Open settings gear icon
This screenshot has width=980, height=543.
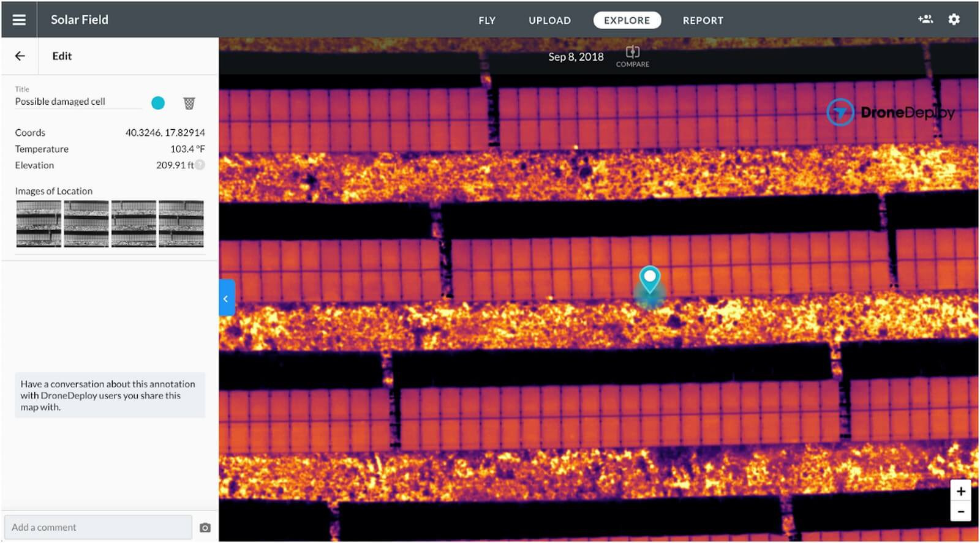954,20
